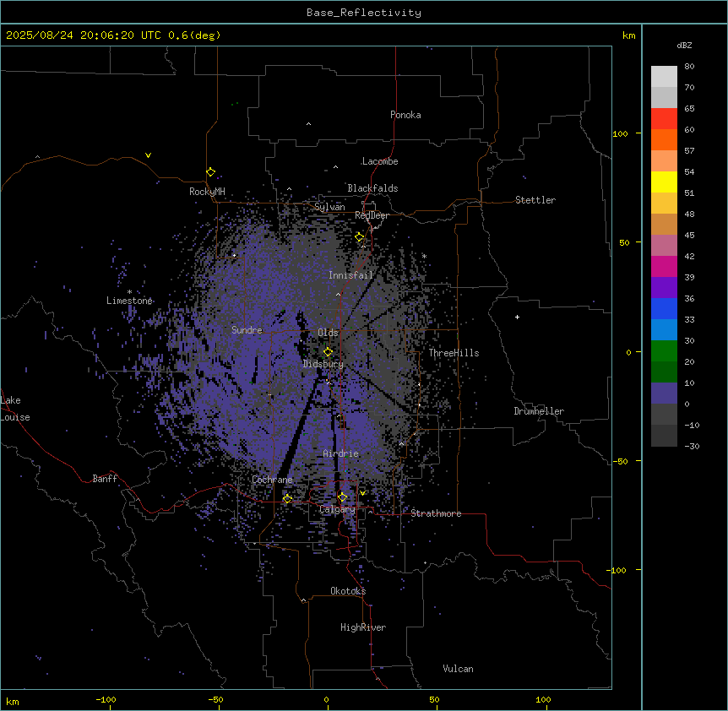Pick the lightest grey 80 dBZ legend swatch
Screen dimensions: 728x711
click(x=664, y=76)
